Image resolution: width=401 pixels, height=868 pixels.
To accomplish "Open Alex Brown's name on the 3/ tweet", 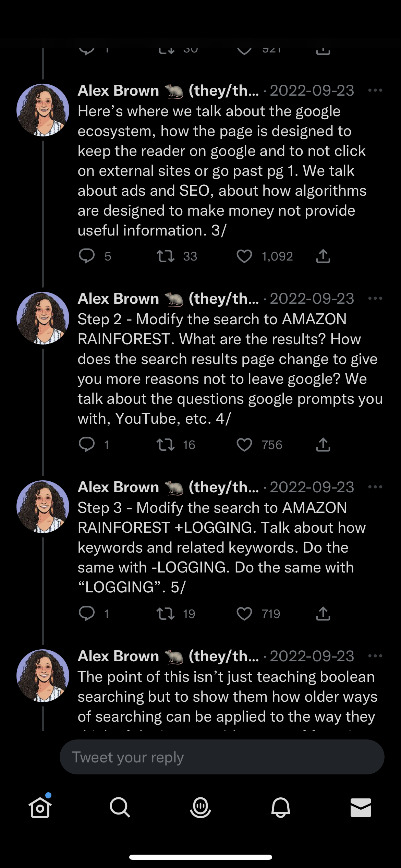I will pyautogui.click(x=118, y=91).
